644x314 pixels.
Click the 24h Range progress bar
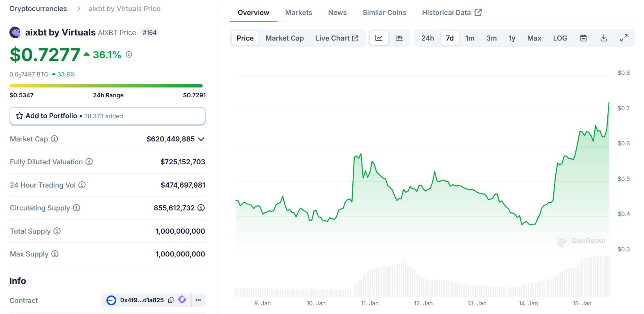click(x=108, y=85)
